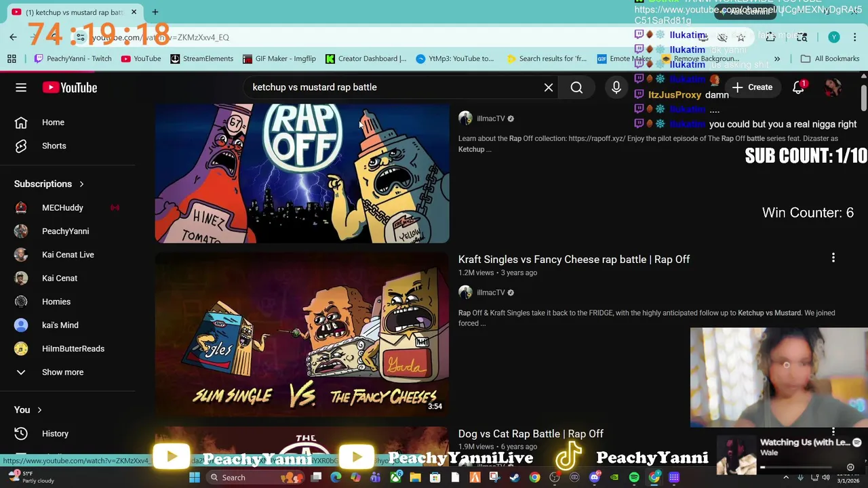Viewport: 868px width, 488px height.
Task: Open the YouTube hamburger guide menu
Action: click(21, 87)
